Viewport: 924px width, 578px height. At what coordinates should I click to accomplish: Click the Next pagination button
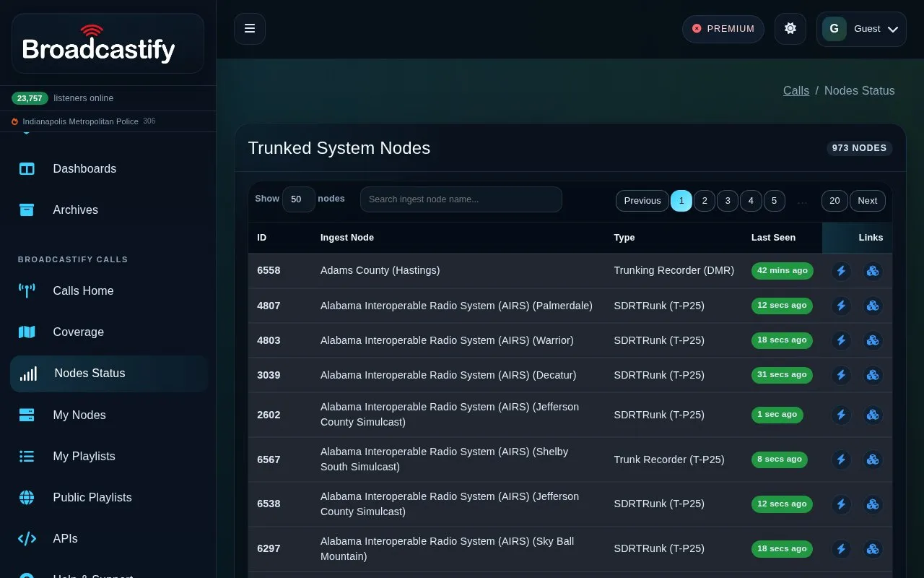(868, 201)
